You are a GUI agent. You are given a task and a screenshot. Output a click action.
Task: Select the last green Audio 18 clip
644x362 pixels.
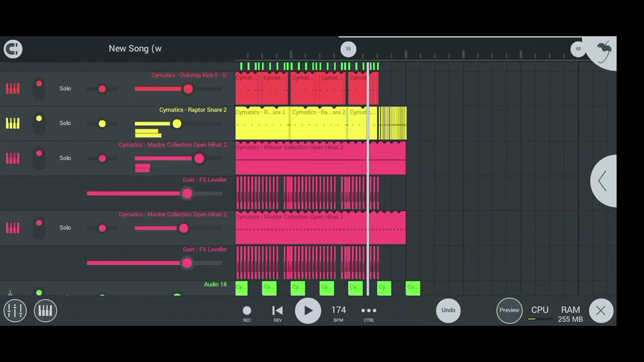413,288
